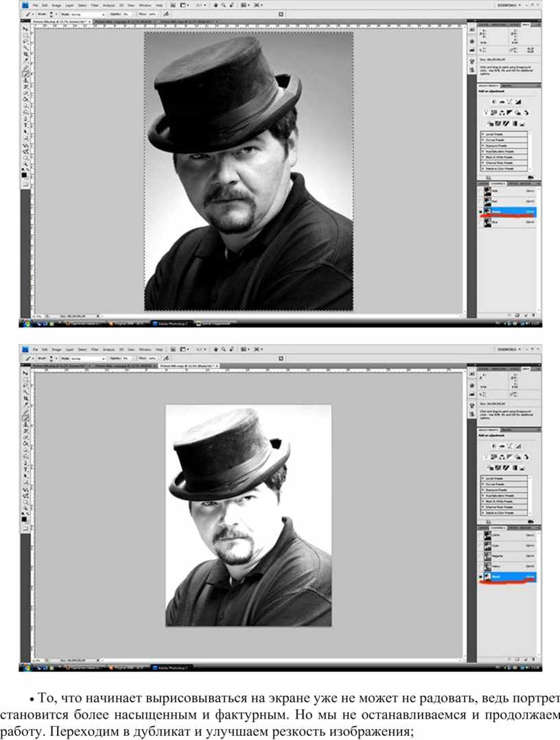Open Adobe Photoshop taskbar button below upper window

tap(172, 324)
